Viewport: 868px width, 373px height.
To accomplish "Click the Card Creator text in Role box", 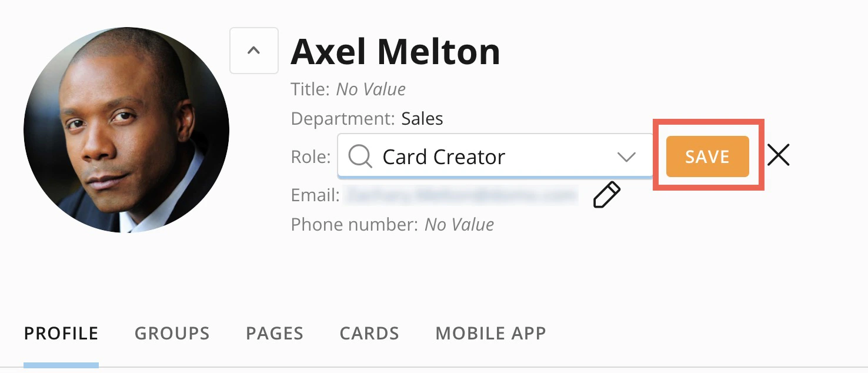I will (443, 157).
